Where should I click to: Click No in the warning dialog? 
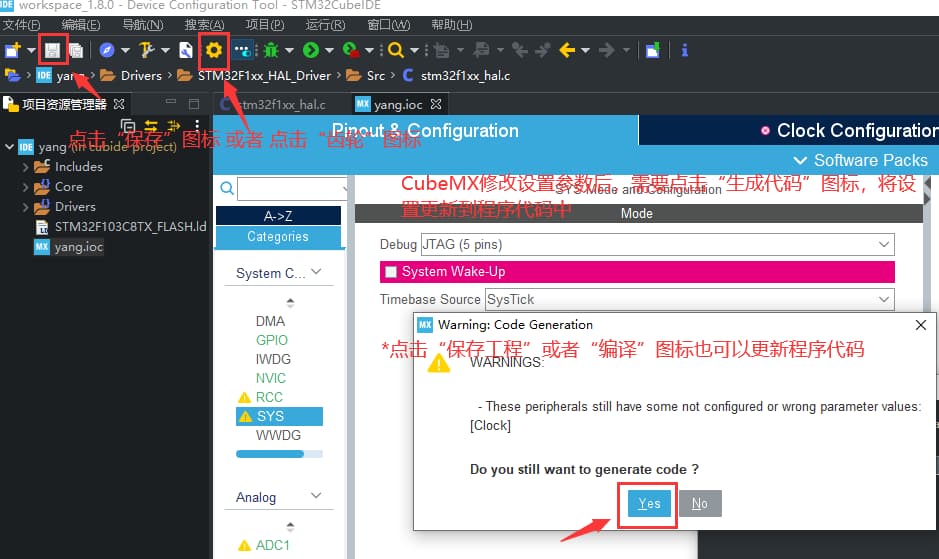(699, 503)
